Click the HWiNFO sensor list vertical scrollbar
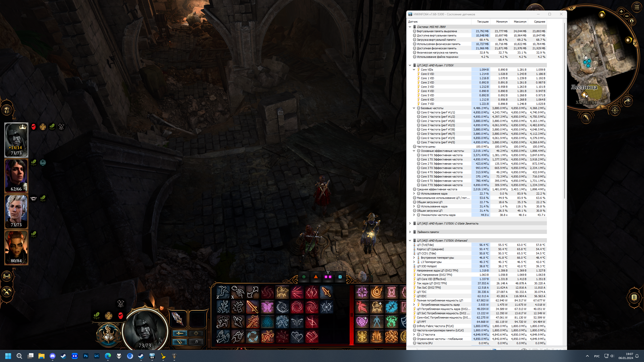The width and height of the screenshot is (644, 362). click(564, 111)
